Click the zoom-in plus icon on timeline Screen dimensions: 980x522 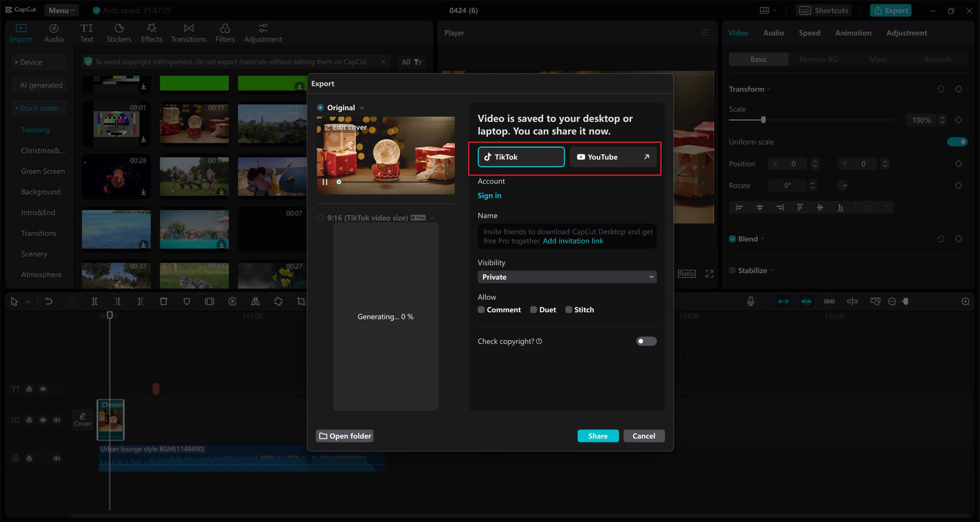[x=965, y=302]
